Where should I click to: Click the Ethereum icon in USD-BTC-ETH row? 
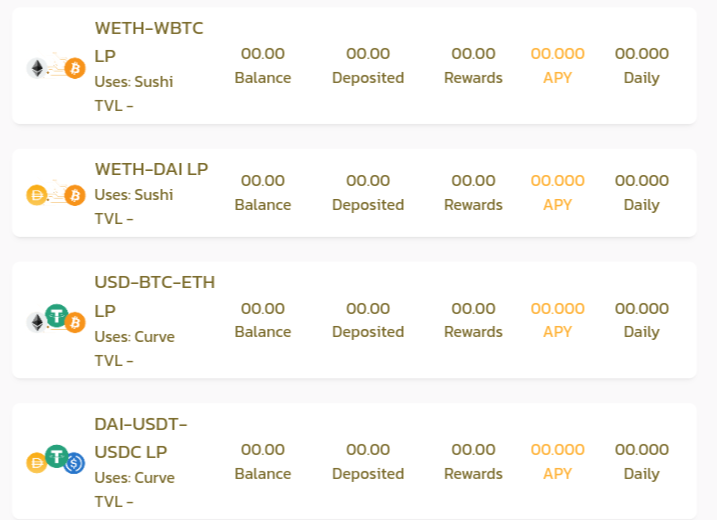click(37, 322)
